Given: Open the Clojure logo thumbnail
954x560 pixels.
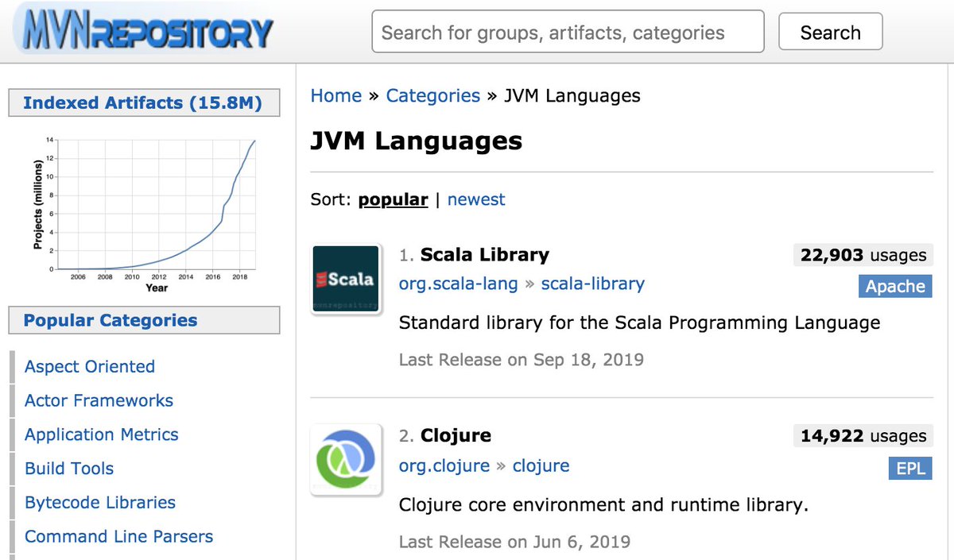Looking at the screenshot, I should (345, 461).
